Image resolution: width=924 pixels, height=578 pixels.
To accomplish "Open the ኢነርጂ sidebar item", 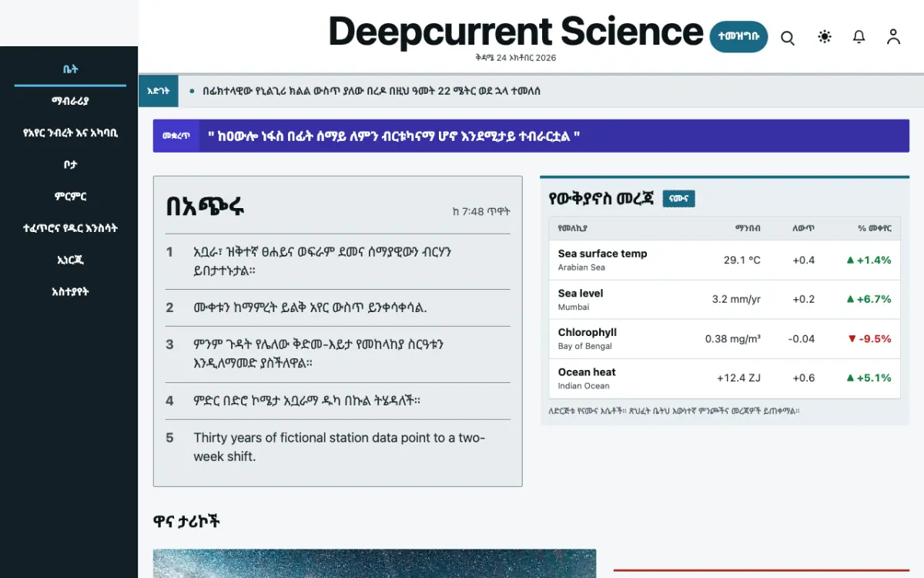I will (70, 260).
